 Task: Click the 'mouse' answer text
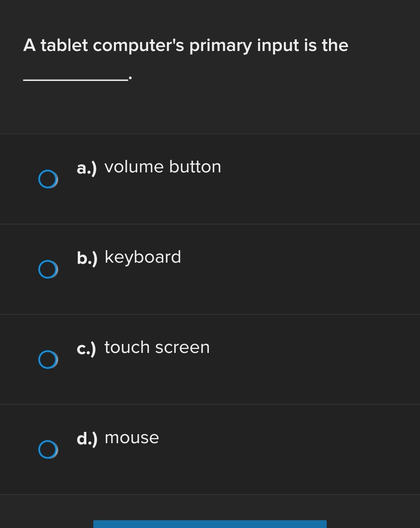tap(132, 437)
